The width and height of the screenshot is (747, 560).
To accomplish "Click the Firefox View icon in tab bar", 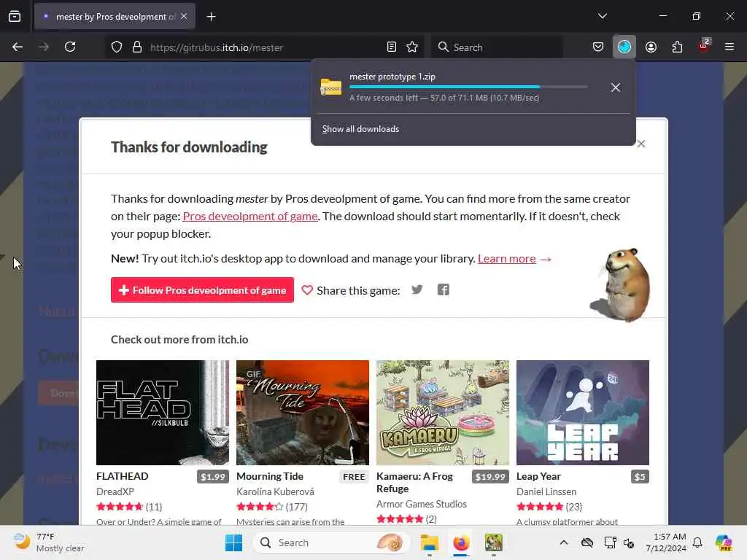I will click(15, 17).
